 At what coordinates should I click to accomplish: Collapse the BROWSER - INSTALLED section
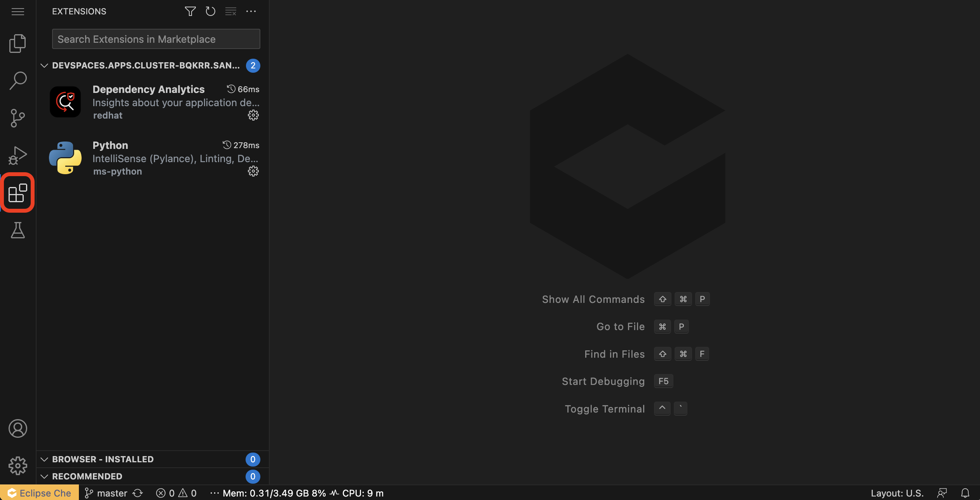44,459
